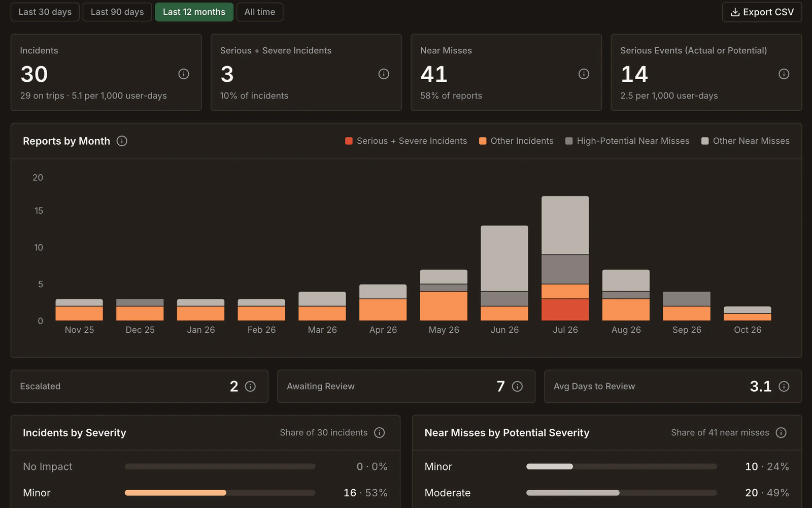Image resolution: width=812 pixels, height=508 pixels.
Task: Click the Moderate near misses progress bar
Action: [622, 493]
